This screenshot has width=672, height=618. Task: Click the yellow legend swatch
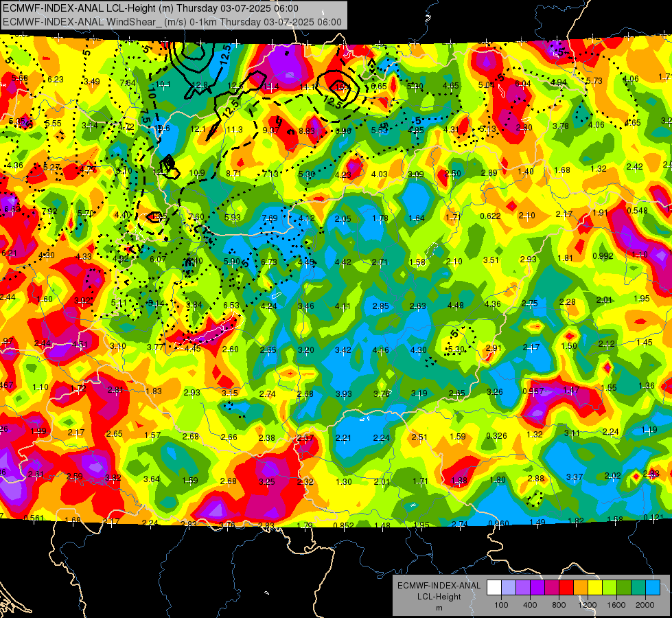point(595,588)
